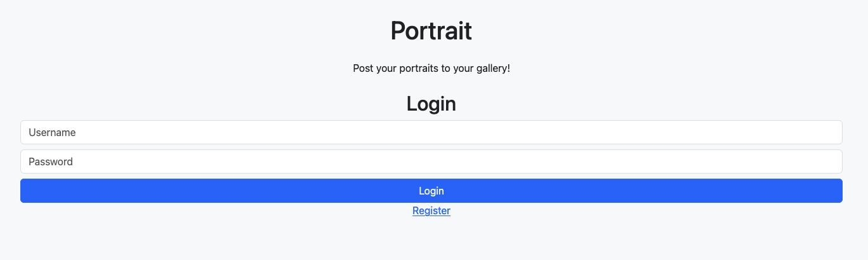868x260 pixels.
Task: Click the gallery tagline under the title
Action: 431,68
